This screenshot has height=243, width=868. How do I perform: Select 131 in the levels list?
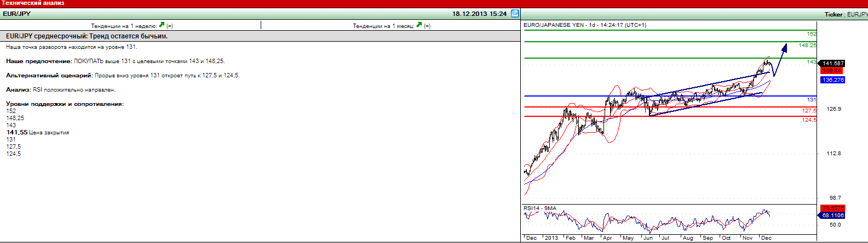click(11, 140)
